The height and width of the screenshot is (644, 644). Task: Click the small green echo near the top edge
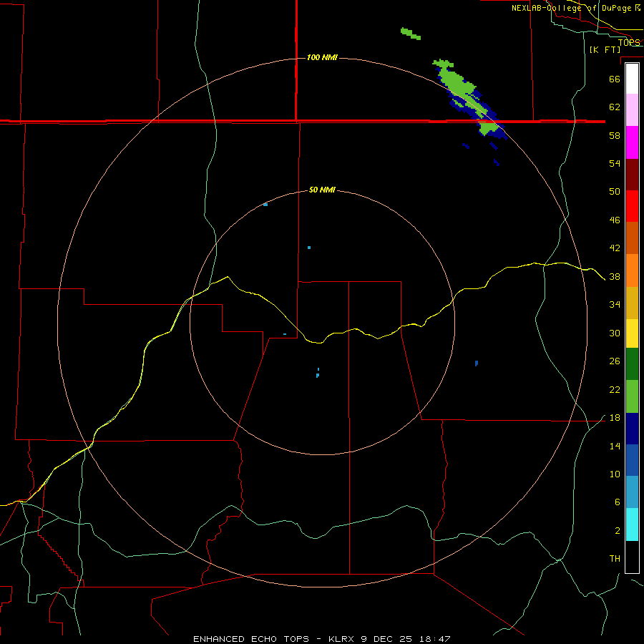pos(410,34)
